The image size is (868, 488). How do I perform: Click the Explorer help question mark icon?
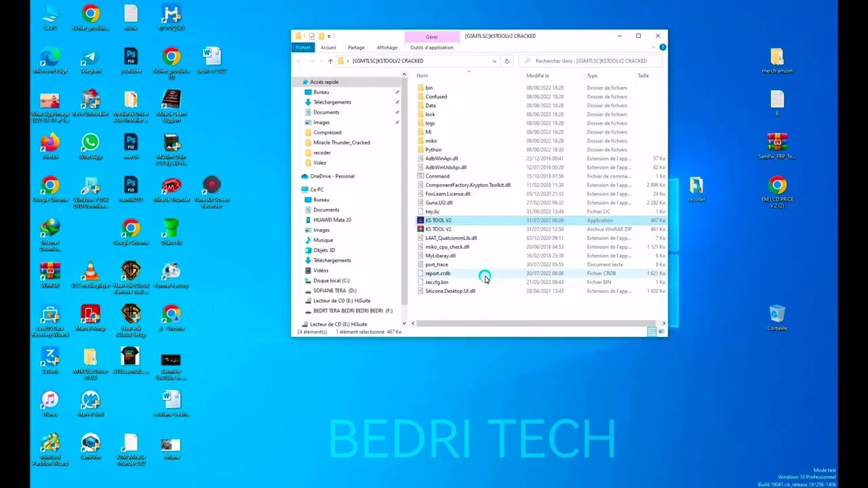[663, 47]
